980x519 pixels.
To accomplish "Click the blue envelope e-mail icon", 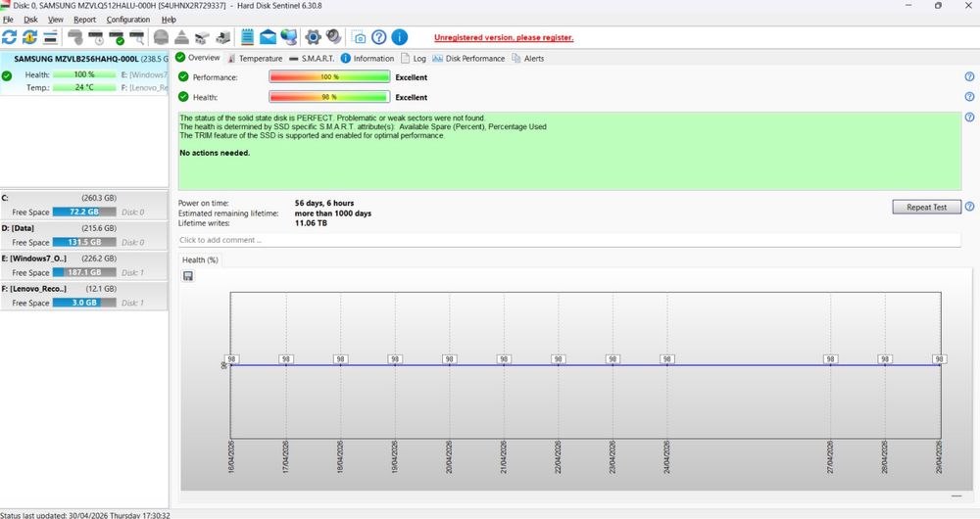I will tap(269, 37).
